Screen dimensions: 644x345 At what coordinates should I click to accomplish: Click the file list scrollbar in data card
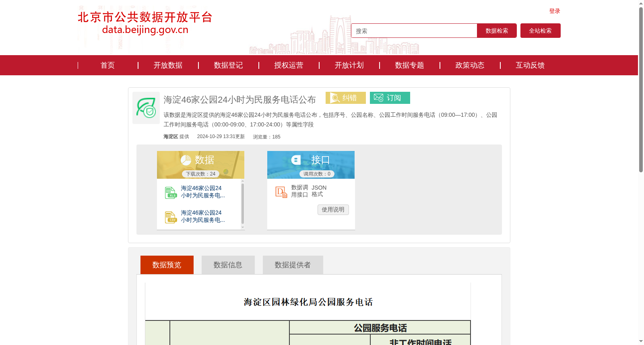pos(243,204)
